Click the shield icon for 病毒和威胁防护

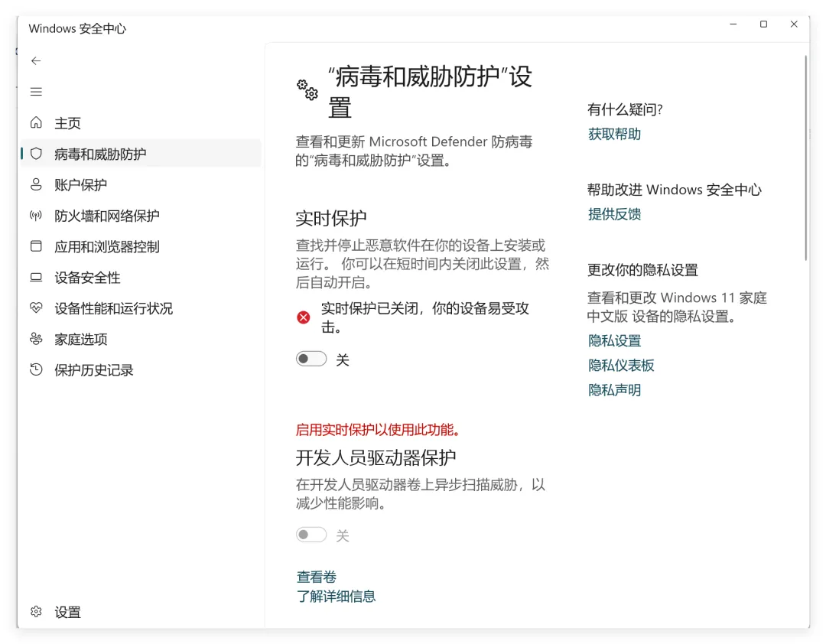(36, 154)
